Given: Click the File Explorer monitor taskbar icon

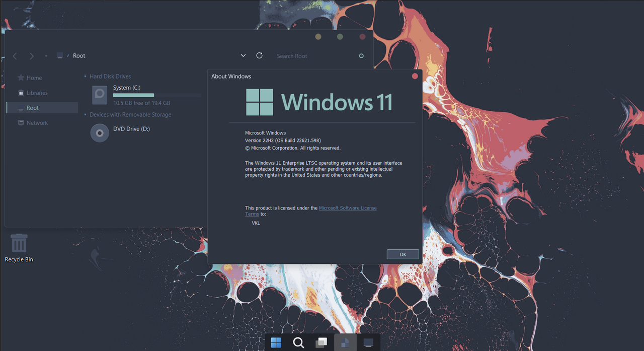Looking at the screenshot, I should point(368,343).
